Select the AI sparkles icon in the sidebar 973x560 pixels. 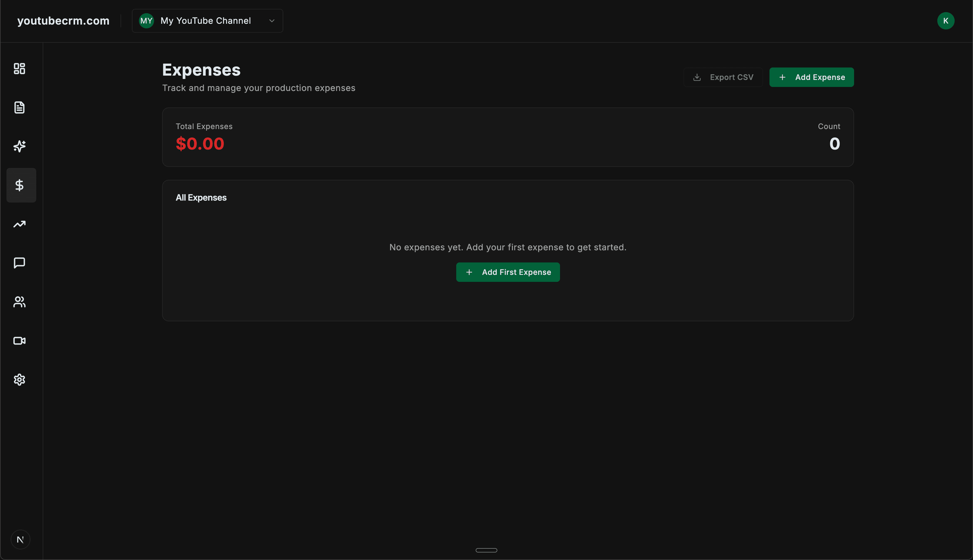pos(20,146)
